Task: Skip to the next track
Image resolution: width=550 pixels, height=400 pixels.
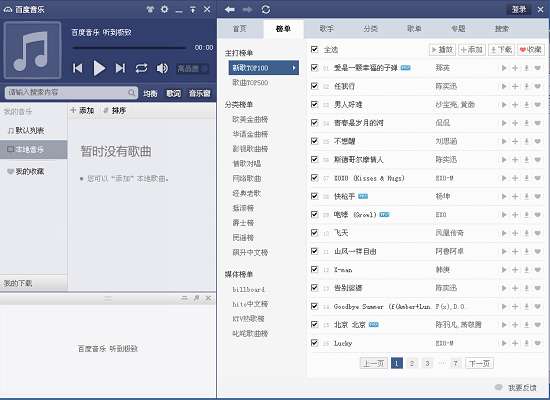Action: click(120, 68)
